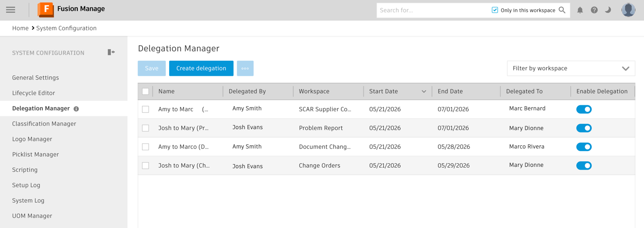Open the Filter by workspace dropdown
This screenshot has height=228, width=644.
coord(571,68)
